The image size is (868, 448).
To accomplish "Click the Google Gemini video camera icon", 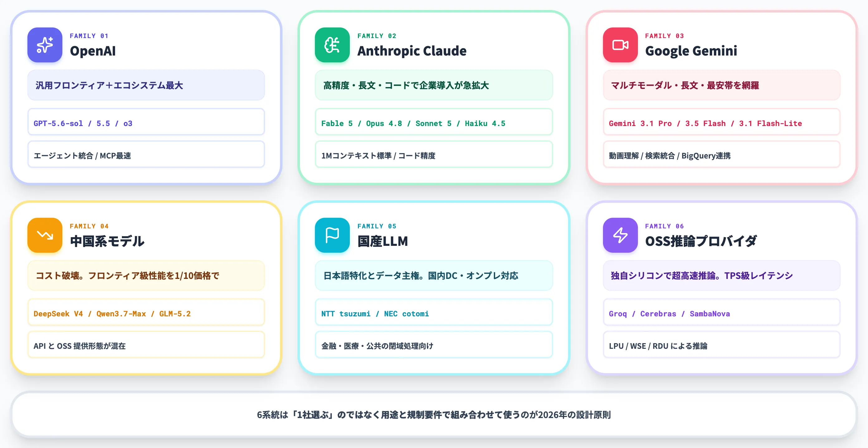I will 620,45.
